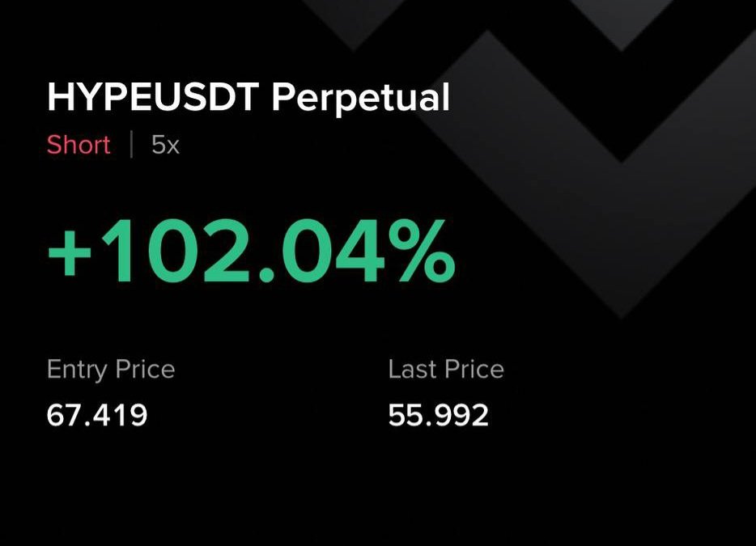Select the word Entry above 67.419
This screenshot has width=756, height=546.
tap(77, 370)
